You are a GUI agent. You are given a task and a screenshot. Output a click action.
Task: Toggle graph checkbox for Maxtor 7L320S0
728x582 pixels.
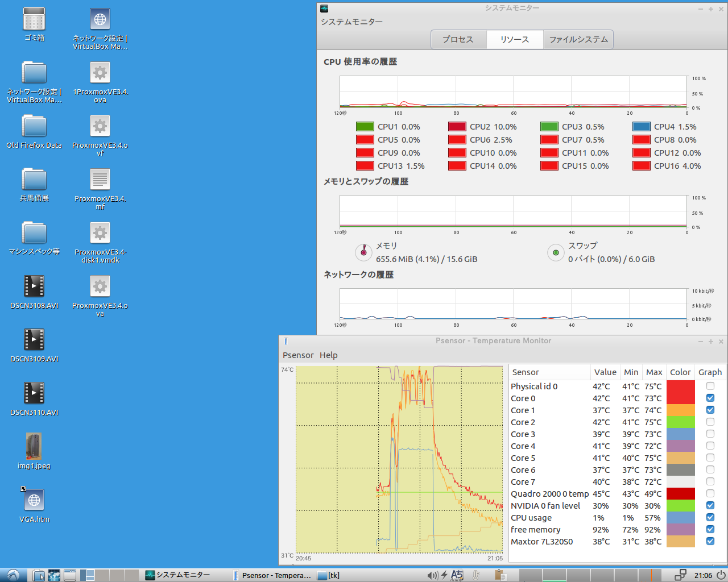click(710, 542)
